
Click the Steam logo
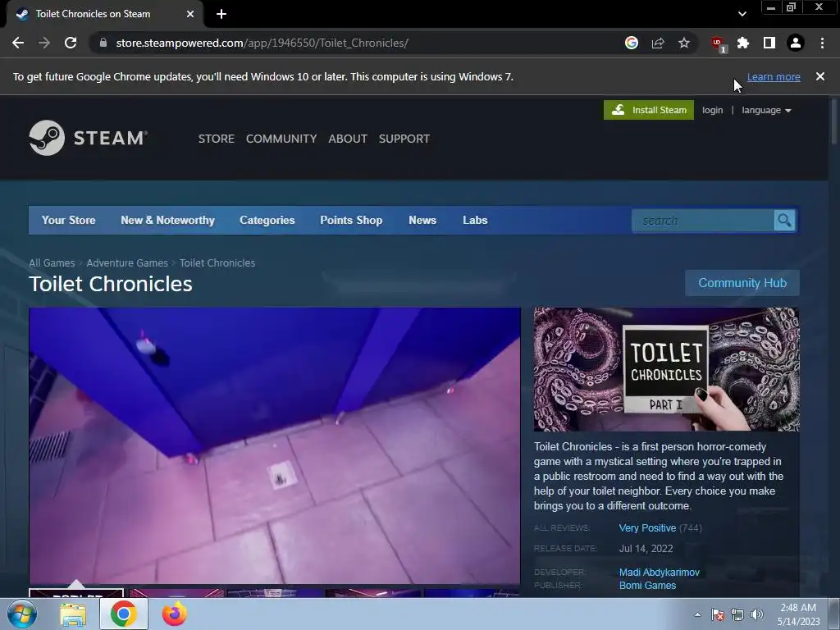[89, 138]
